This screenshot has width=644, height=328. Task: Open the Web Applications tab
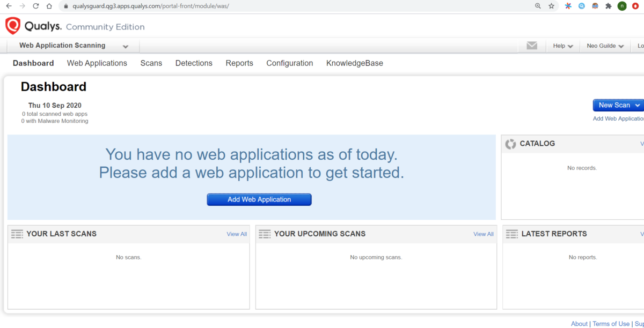pos(97,63)
